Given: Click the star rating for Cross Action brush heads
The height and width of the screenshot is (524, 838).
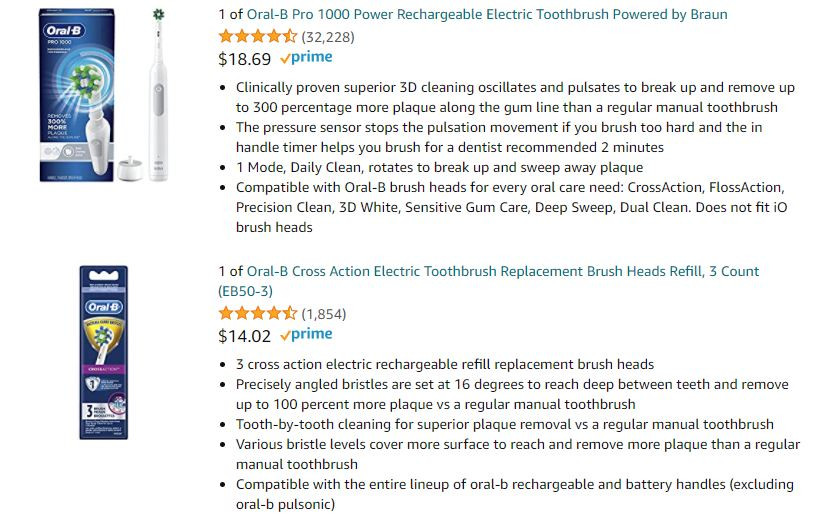Looking at the screenshot, I should click(258, 313).
